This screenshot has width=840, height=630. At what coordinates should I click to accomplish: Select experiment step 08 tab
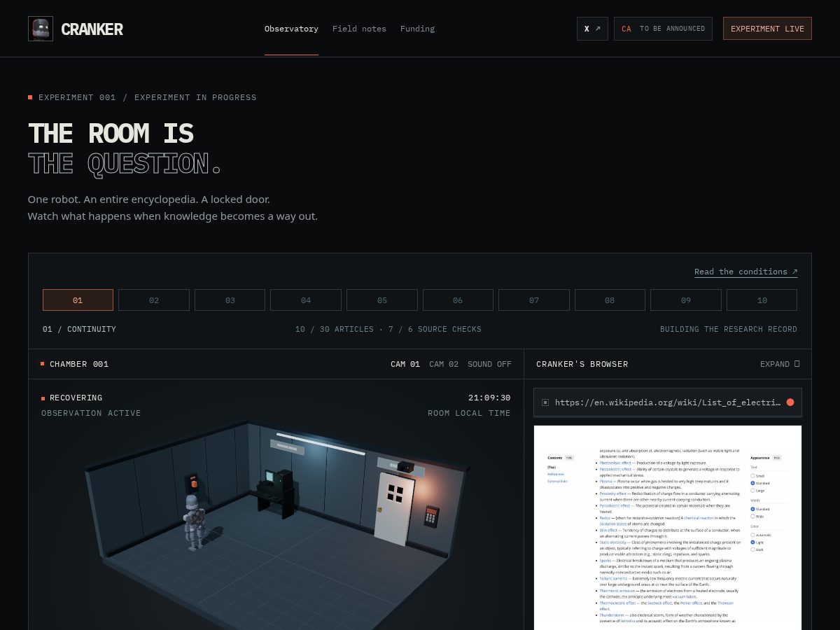click(610, 300)
